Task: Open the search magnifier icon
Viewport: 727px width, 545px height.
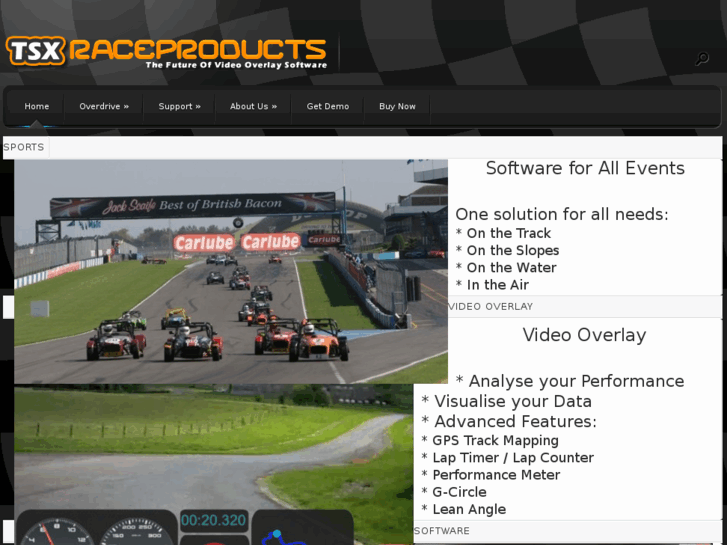Action: pos(702,59)
